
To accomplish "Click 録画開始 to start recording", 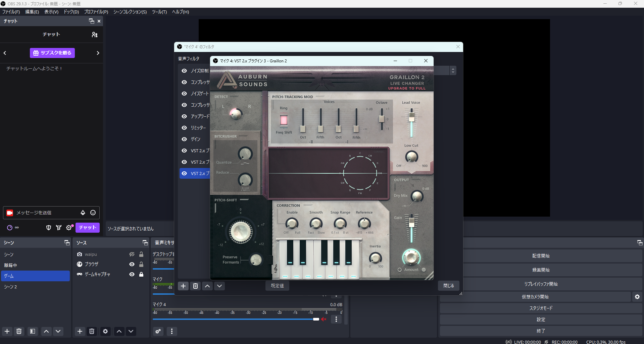I will pos(541,270).
